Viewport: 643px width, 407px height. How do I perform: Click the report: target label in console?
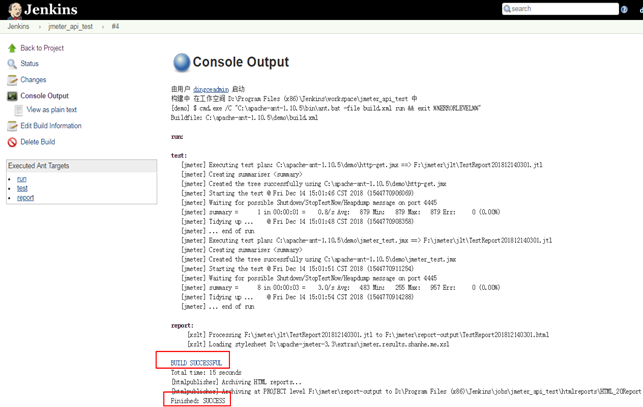point(182,325)
